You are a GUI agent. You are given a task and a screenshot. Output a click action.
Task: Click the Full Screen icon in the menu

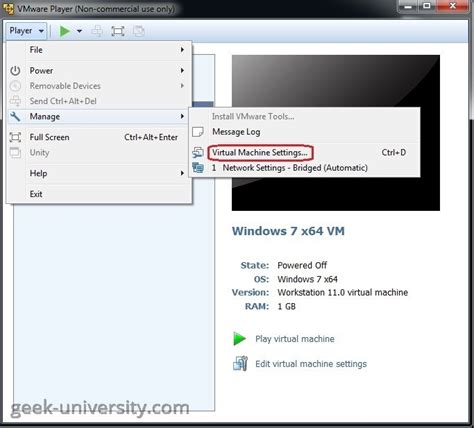[x=15, y=137]
